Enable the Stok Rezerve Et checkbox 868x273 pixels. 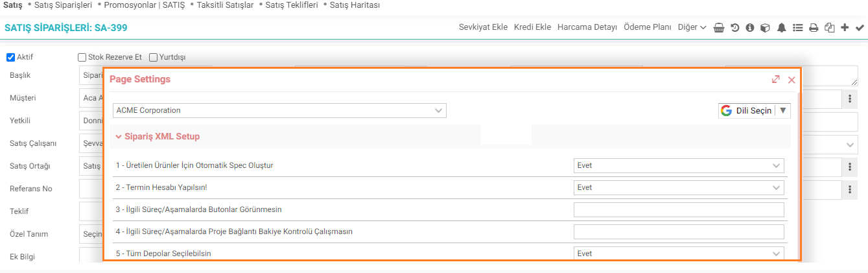82,57
